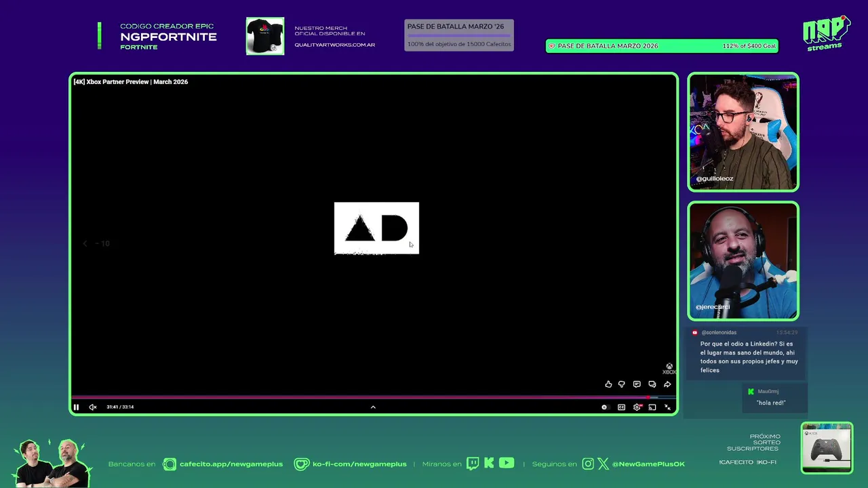Screen dimensions: 868x488
Task: Click the Pase de Batalla Marzo '26 Cafecitos goal
Action: tap(459, 35)
